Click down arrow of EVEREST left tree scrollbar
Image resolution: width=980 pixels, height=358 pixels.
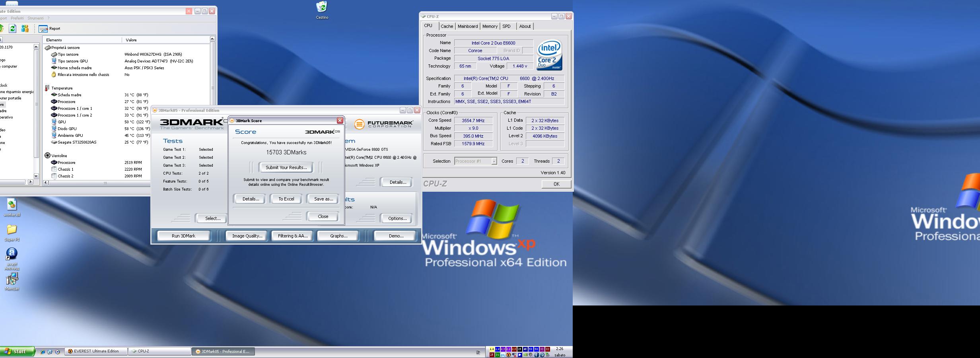[x=36, y=176]
